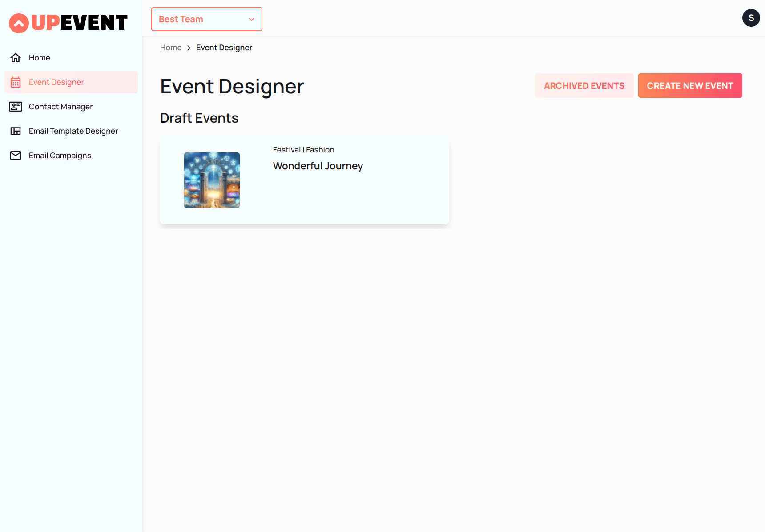The width and height of the screenshot is (765, 532).
Task: Switch to Event Designer in the sidebar
Action: coord(56,82)
